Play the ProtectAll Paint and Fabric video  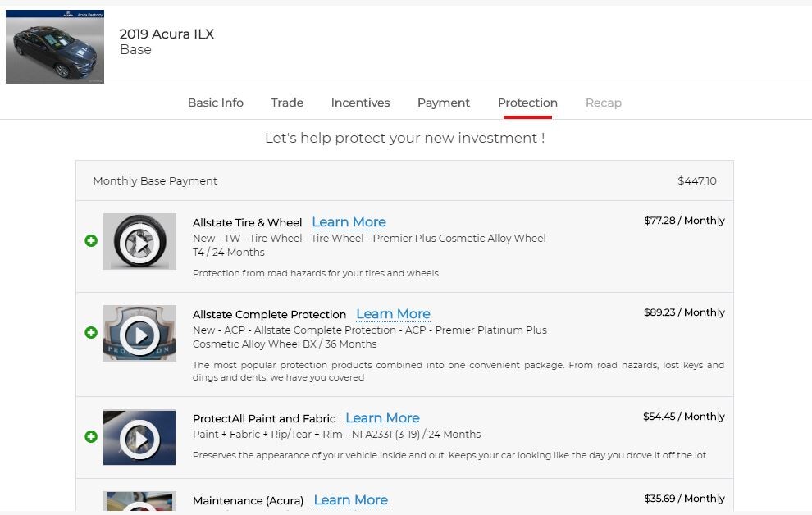(x=139, y=437)
